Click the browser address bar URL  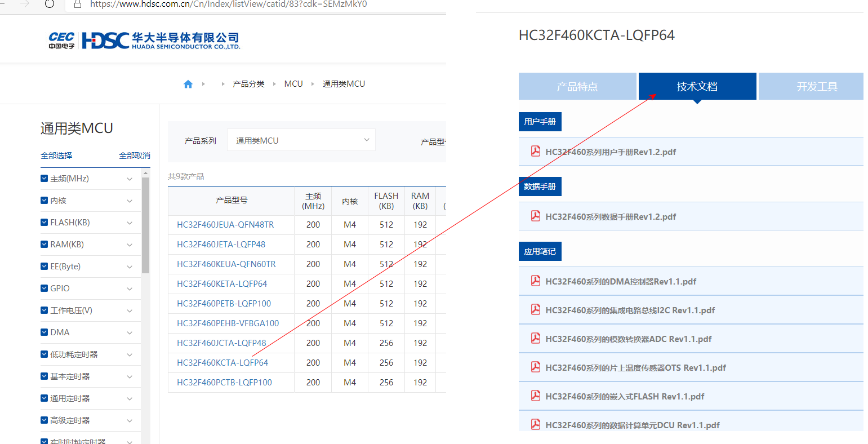click(x=229, y=4)
